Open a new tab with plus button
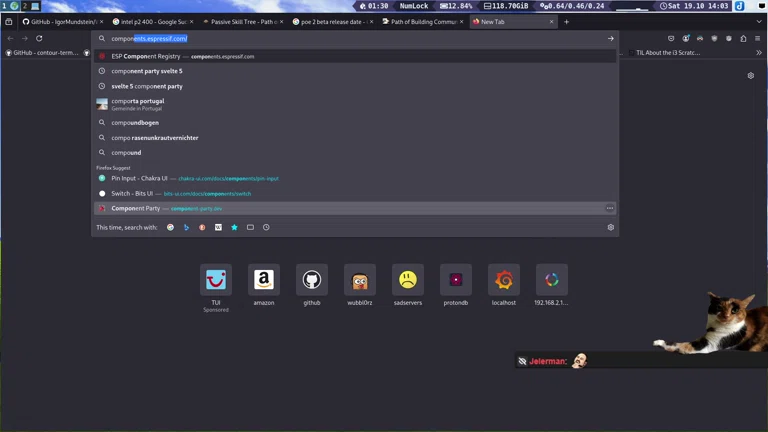This screenshot has width=768, height=432. click(x=566, y=21)
